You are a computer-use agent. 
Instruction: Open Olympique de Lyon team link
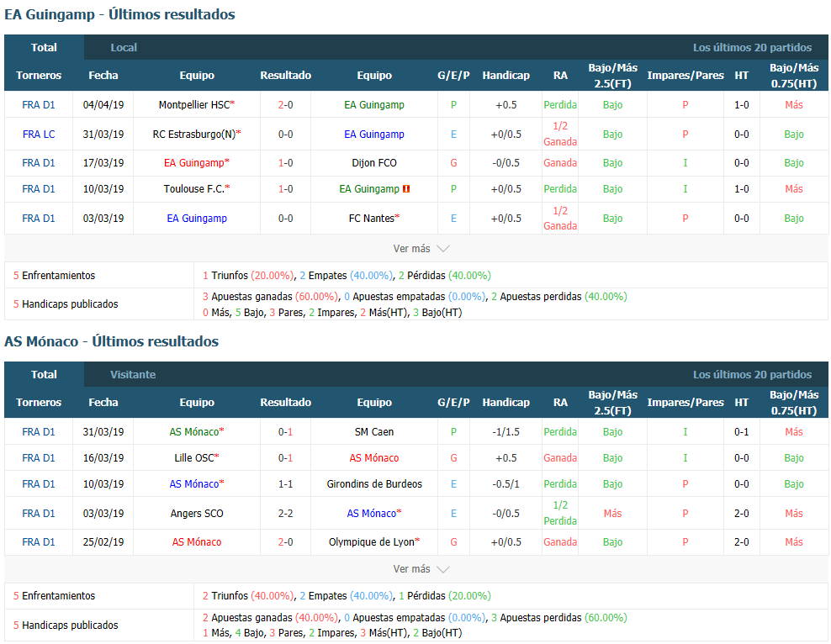[372, 541]
